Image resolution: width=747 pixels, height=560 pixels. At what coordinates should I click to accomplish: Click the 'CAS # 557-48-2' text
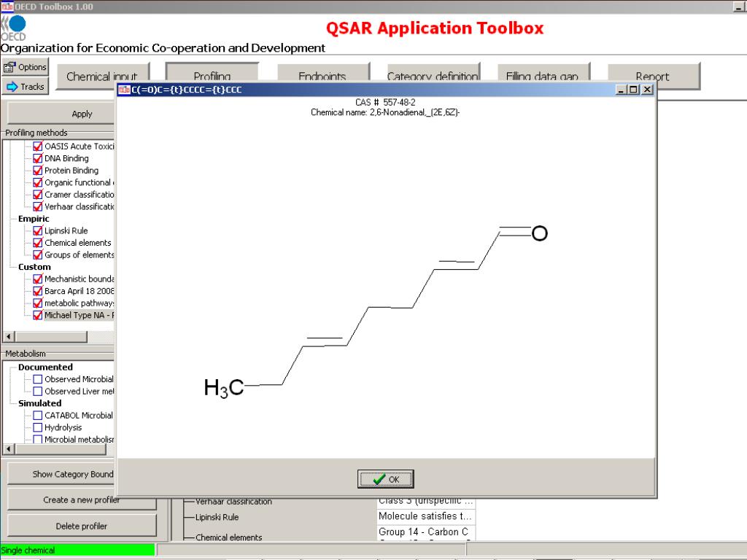coord(385,102)
